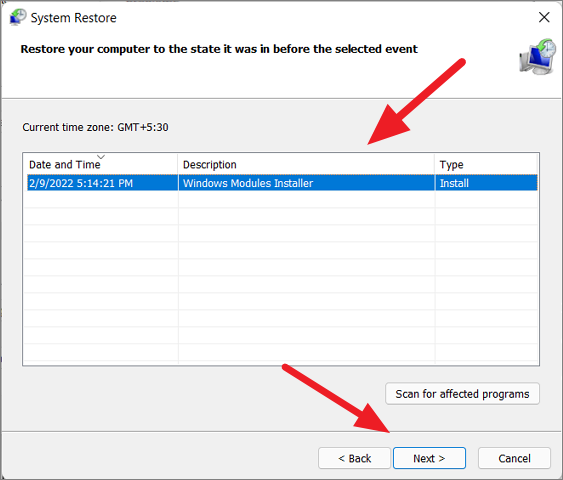
Task: Click the Install type cell
Action: point(454,183)
